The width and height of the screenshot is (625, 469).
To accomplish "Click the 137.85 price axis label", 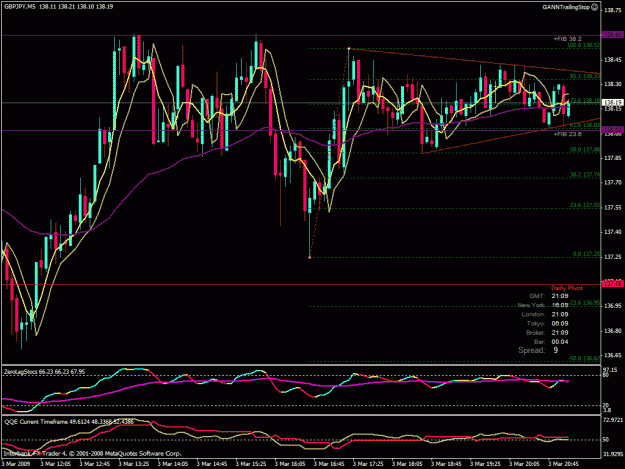I will click(613, 158).
